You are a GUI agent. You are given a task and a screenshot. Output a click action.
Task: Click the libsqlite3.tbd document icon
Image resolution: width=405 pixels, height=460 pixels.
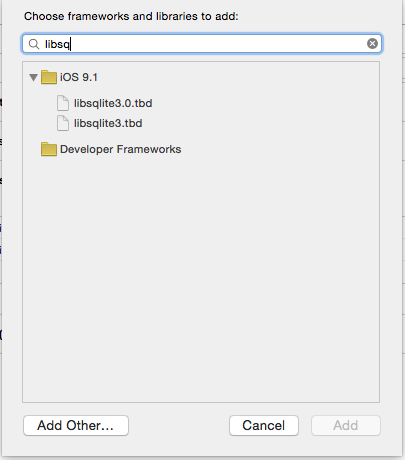(63, 123)
